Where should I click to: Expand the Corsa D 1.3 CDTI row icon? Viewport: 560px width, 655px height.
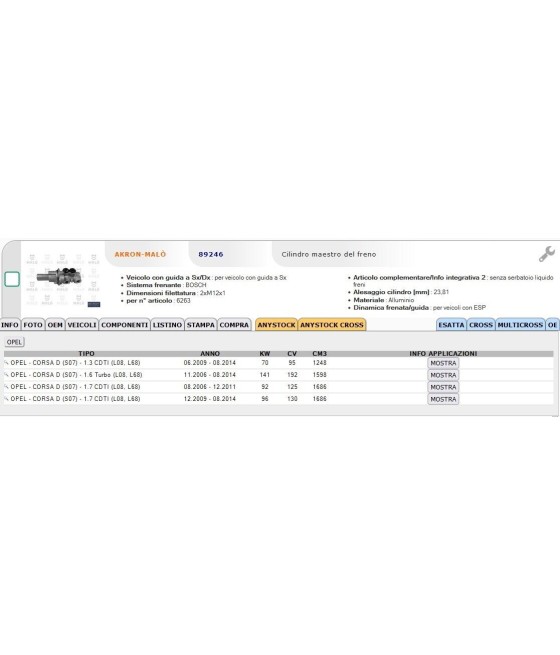tap(6, 363)
